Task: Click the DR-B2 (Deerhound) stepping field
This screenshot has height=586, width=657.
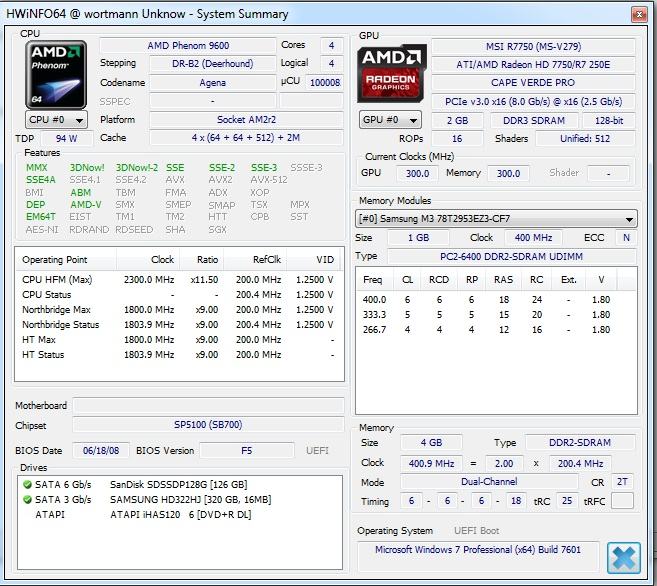Action: (x=212, y=64)
